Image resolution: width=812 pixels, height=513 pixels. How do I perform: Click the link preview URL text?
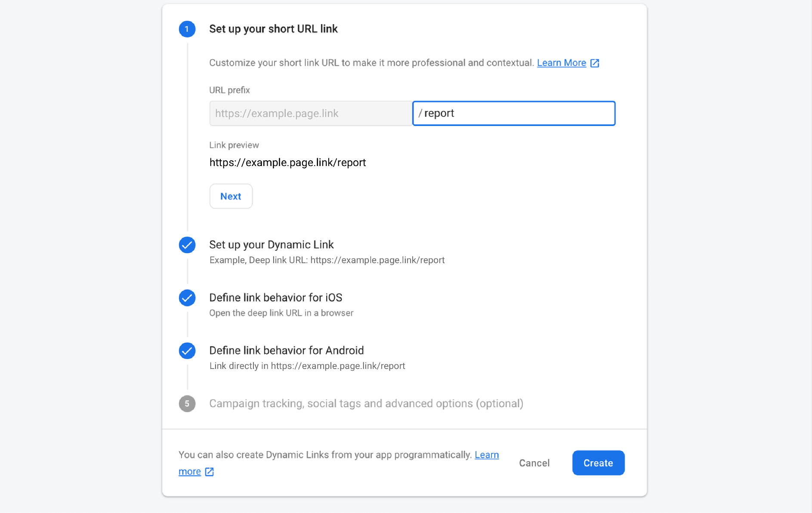click(287, 163)
